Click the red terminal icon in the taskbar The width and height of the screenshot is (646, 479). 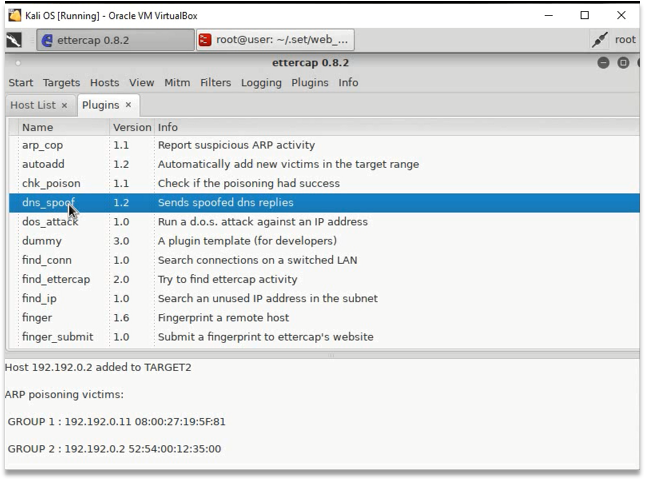point(205,40)
